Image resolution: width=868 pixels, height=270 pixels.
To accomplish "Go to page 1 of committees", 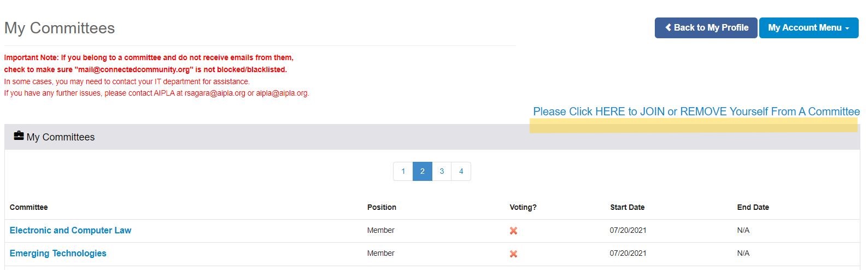I will [403, 171].
